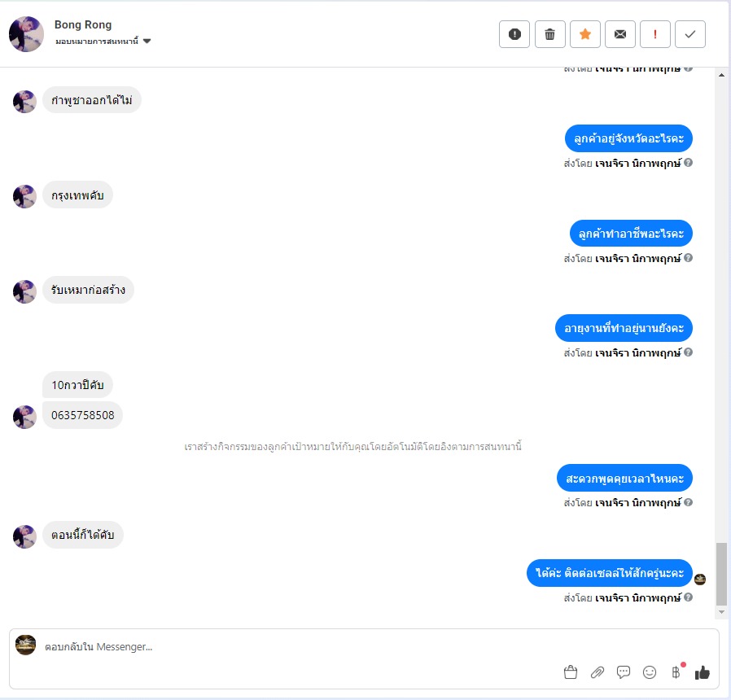The width and height of the screenshot is (731, 700).
Task: Open emoji picker smiley icon
Action: [650, 672]
